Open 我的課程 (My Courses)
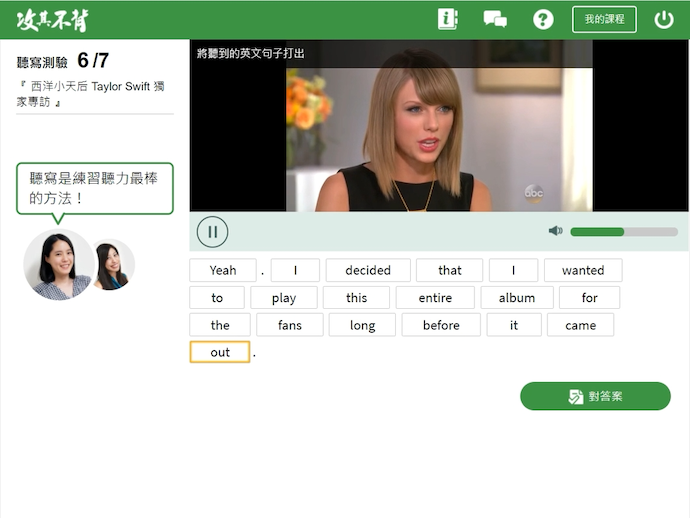Viewport: 690px width, 518px height. (604, 19)
